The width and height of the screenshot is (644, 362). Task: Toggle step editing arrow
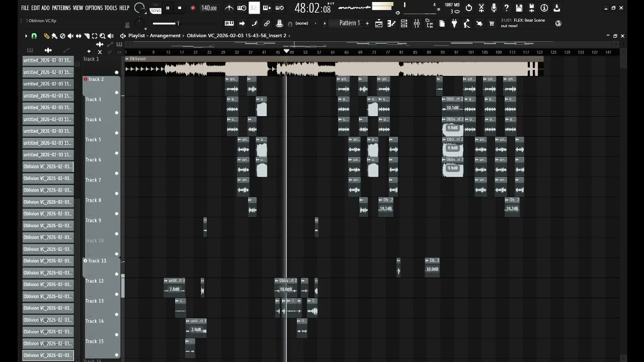pos(242,24)
